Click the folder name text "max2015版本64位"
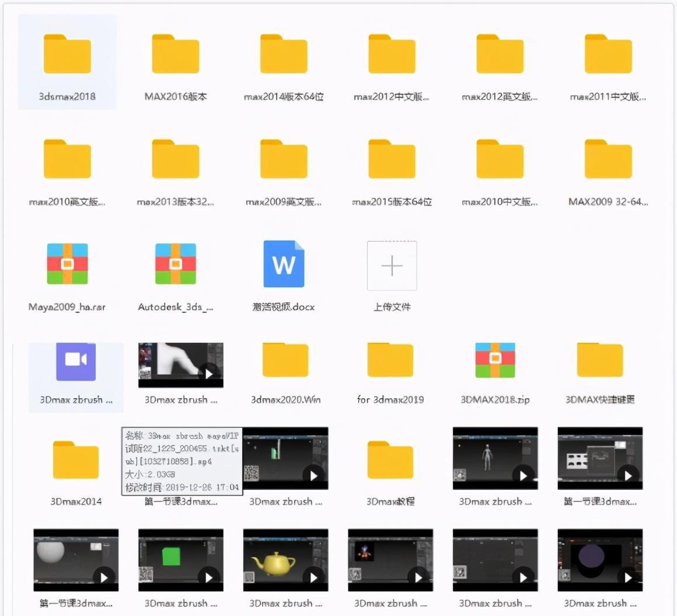 tap(392, 202)
